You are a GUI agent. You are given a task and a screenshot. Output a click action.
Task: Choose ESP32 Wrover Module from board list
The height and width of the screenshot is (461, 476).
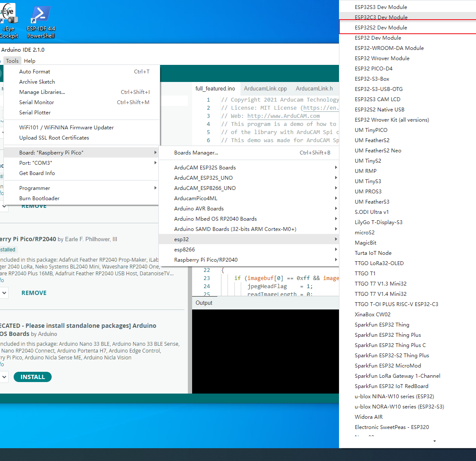point(407,58)
